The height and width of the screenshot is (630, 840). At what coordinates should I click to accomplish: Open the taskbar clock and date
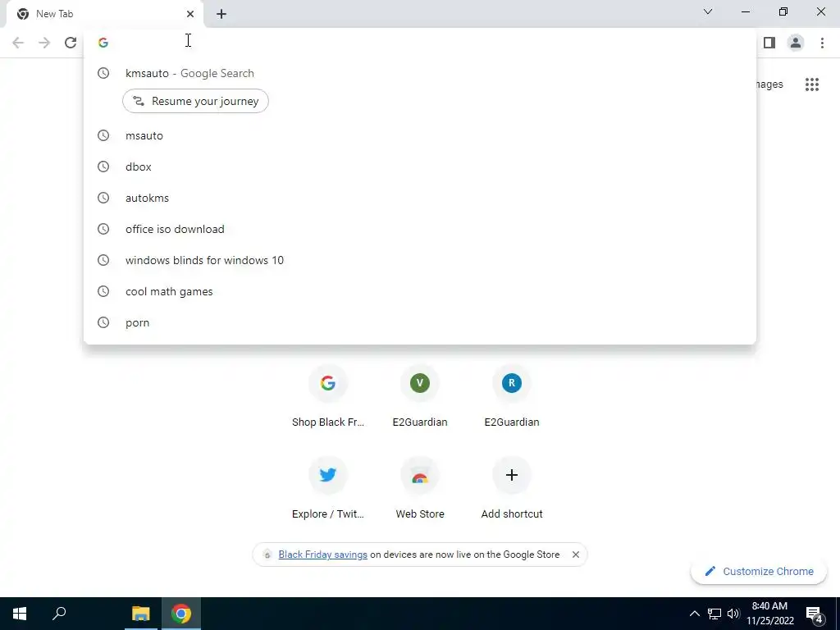click(x=769, y=614)
